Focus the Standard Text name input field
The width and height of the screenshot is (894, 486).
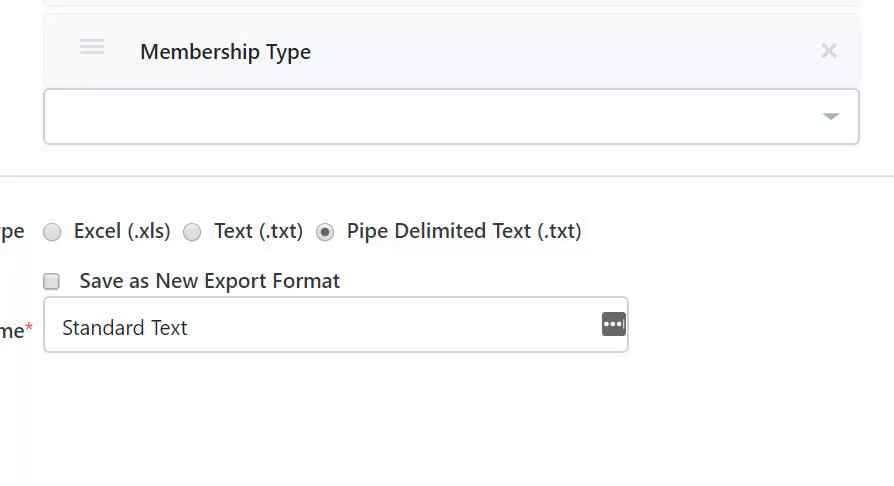pyautogui.click(x=336, y=325)
